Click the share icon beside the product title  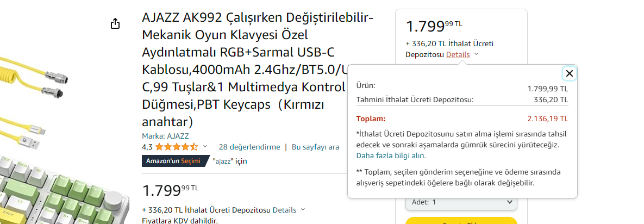(x=115, y=24)
